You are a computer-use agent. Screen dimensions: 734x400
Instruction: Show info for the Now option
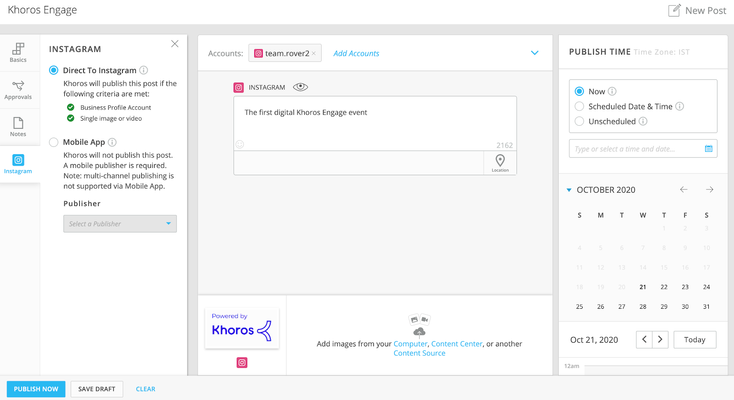[612, 91]
